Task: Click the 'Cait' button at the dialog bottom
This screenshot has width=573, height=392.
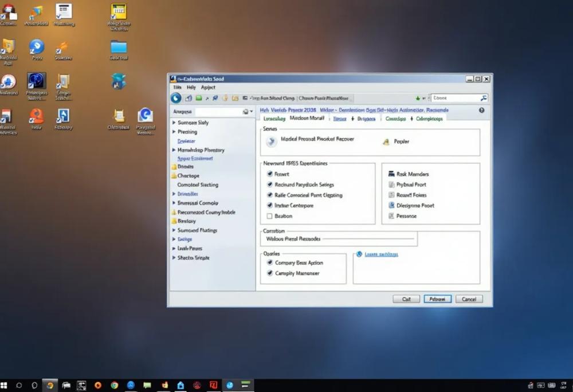Action: pos(406,299)
